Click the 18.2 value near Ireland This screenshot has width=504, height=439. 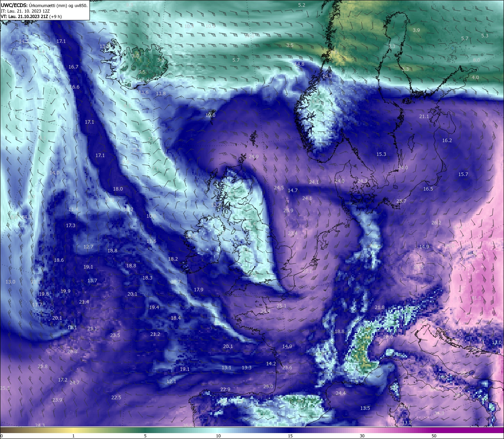173,259
